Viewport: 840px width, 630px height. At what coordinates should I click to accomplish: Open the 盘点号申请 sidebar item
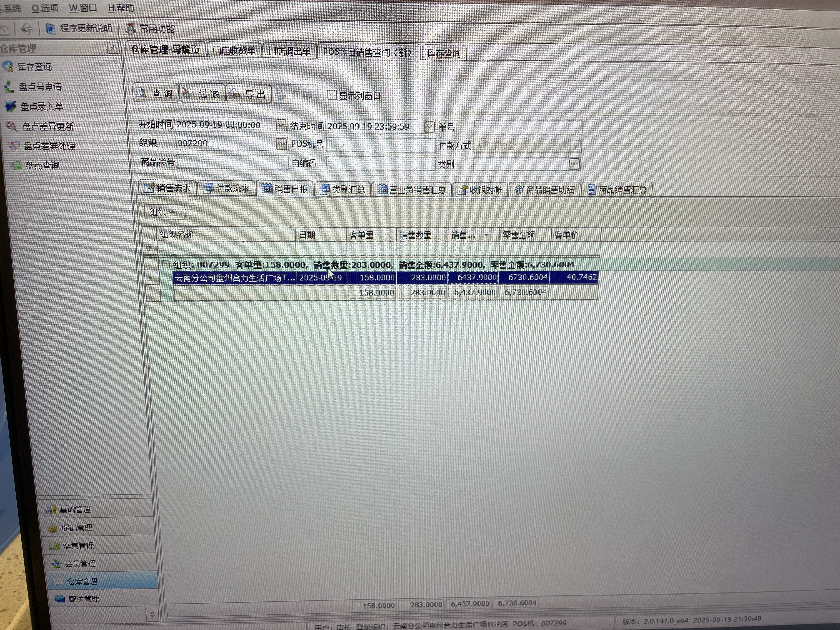tap(40, 87)
